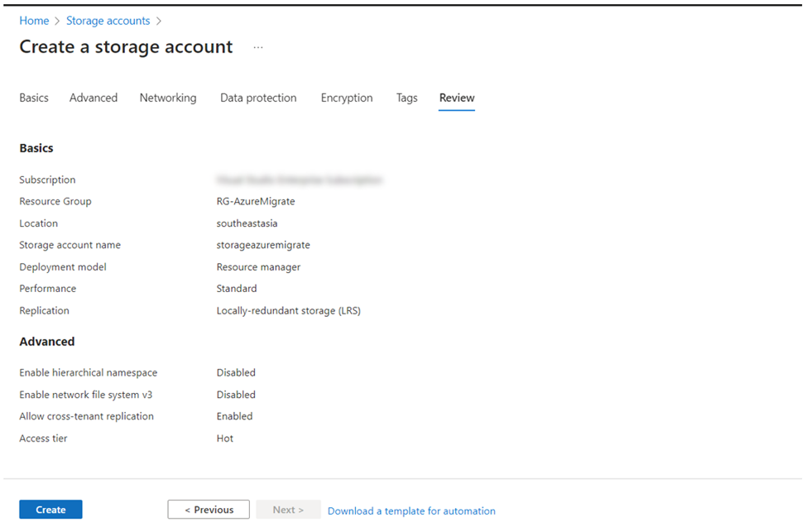Click the Hot access tier value

click(x=225, y=439)
